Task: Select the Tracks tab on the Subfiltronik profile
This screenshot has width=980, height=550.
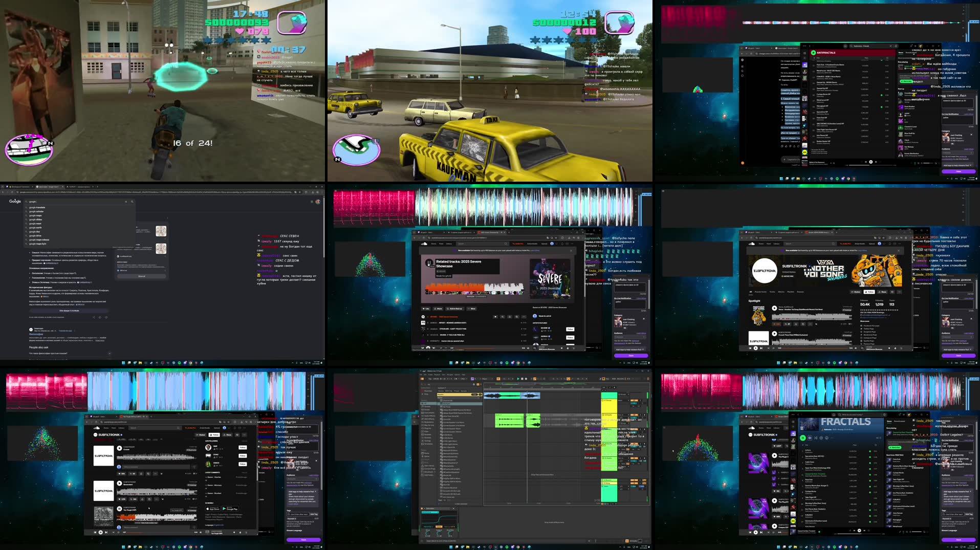Action: 772,292
